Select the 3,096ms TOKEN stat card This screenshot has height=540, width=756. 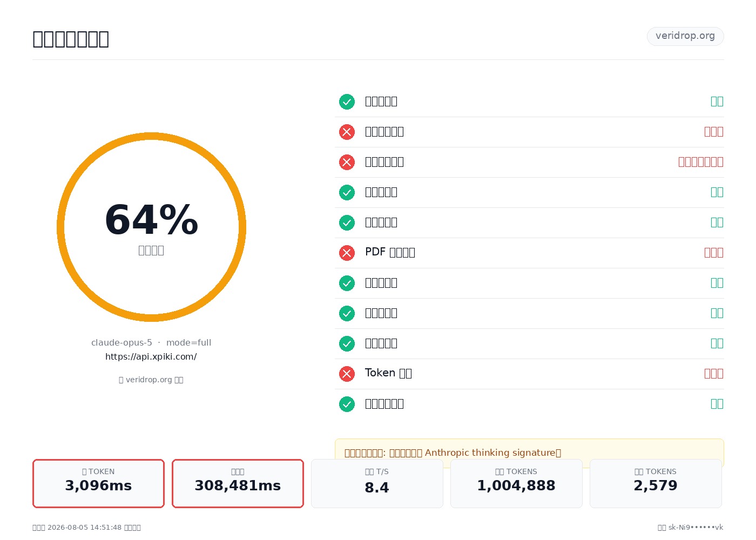[x=98, y=483]
